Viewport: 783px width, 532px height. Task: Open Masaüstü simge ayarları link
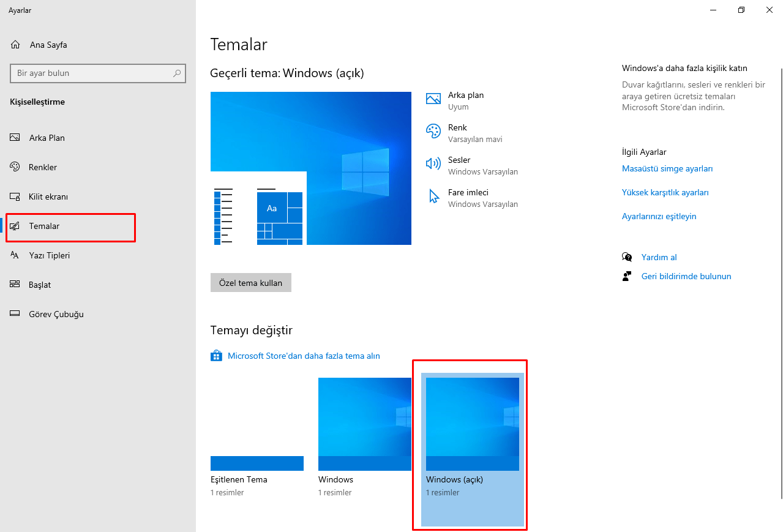point(667,168)
